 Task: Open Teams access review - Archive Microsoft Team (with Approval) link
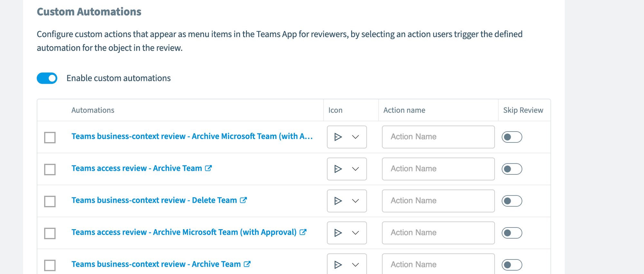point(184,232)
